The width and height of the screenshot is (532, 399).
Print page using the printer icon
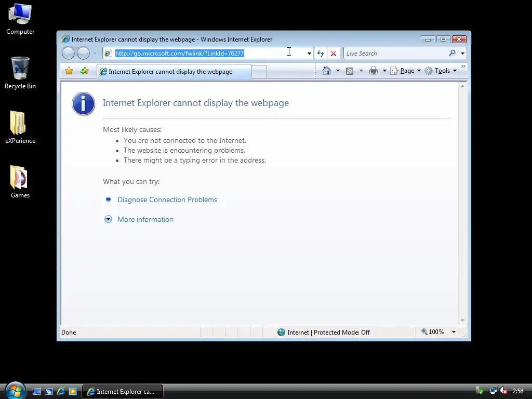374,71
